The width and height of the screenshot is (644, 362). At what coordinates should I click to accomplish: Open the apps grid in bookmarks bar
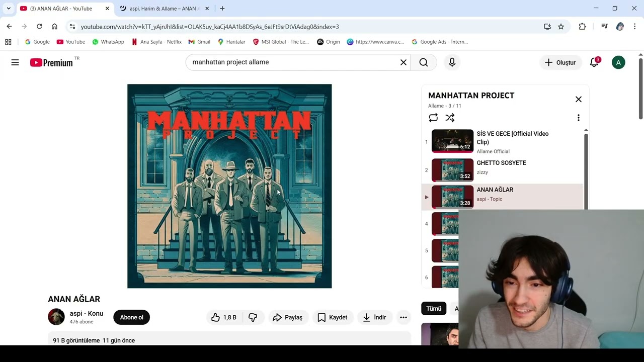[x=8, y=42]
